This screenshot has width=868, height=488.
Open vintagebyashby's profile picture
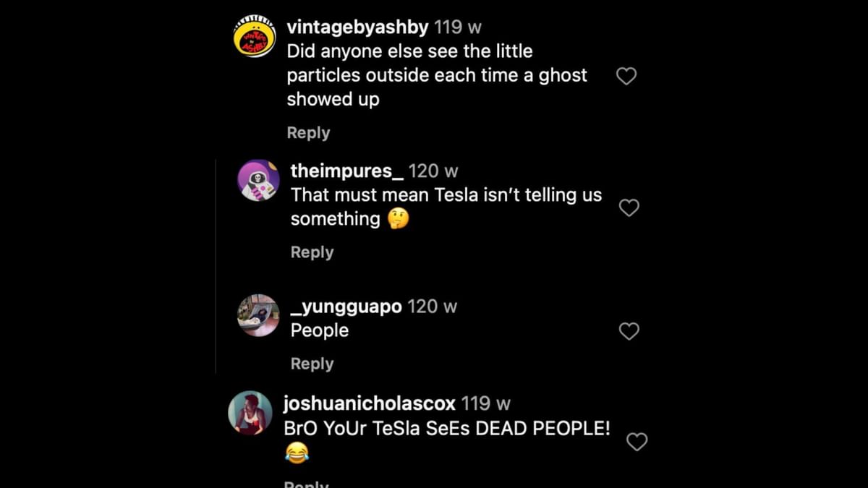coord(253,35)
